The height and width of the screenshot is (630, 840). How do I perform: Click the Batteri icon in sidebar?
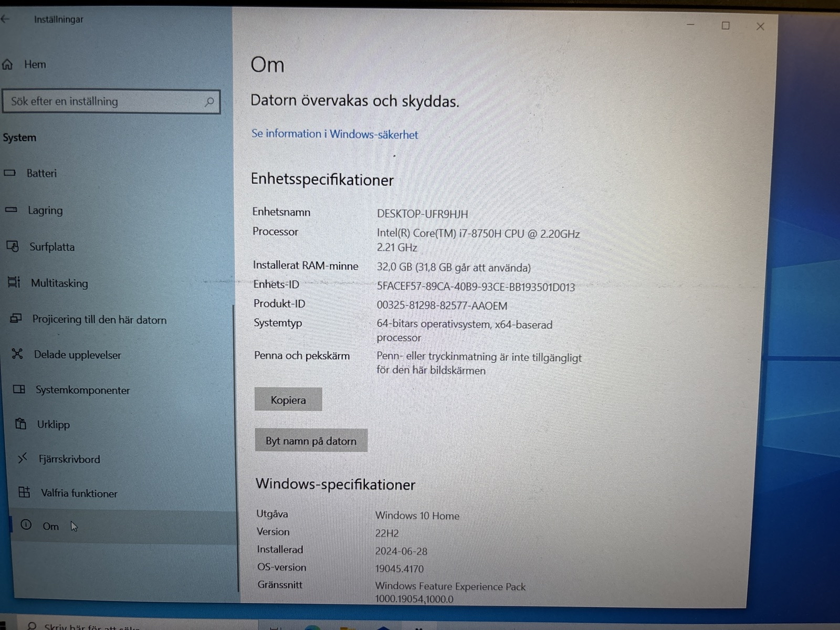pyautogui.click(x=10, y=173)
